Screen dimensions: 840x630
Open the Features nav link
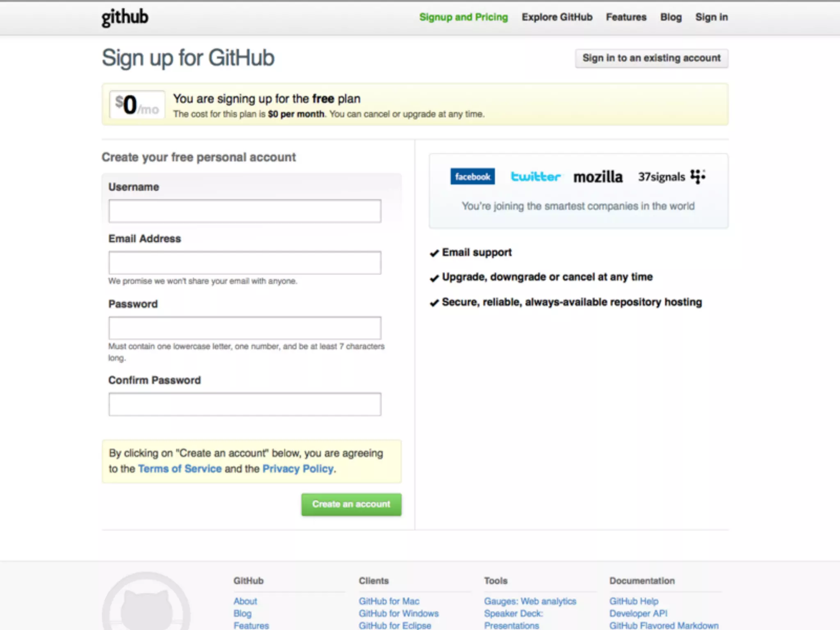[x=626, y=17]
